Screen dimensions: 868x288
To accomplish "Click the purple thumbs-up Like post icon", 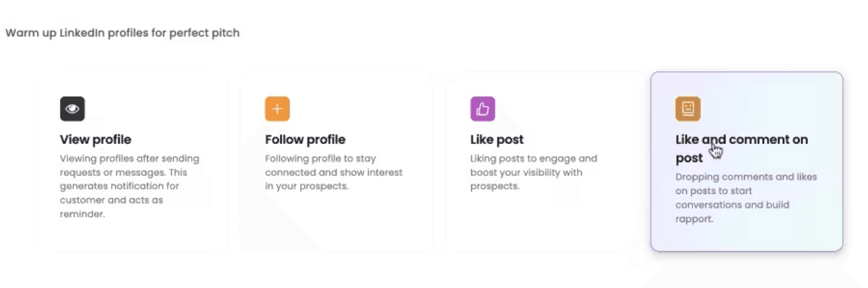I will pos(483,109).
